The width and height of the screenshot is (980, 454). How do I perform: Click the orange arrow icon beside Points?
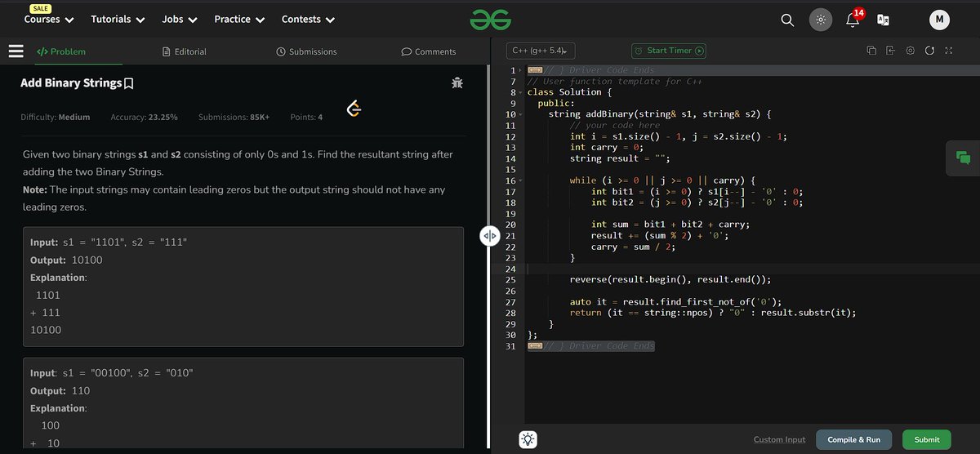point(354,109)
